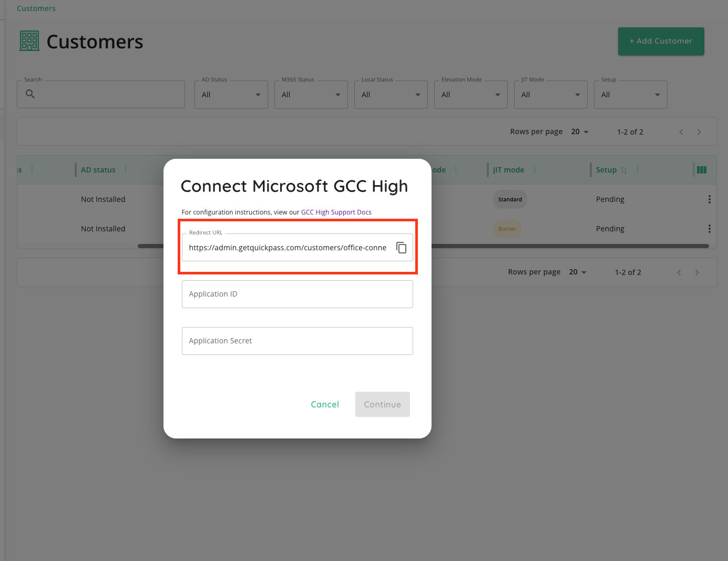Click the Add Customer button
Image resolution: width=728 pixels, height=561 pixels.
[x=661, y=41]
